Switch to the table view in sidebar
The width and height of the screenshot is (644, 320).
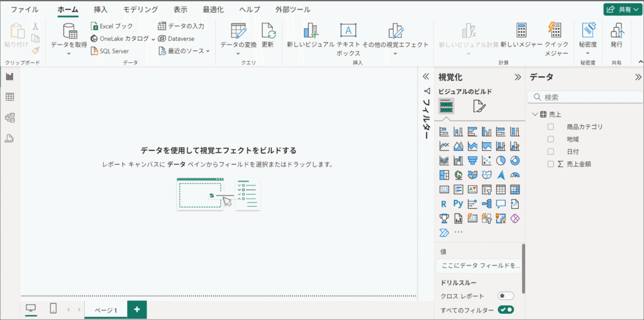(x=9, y=97)
